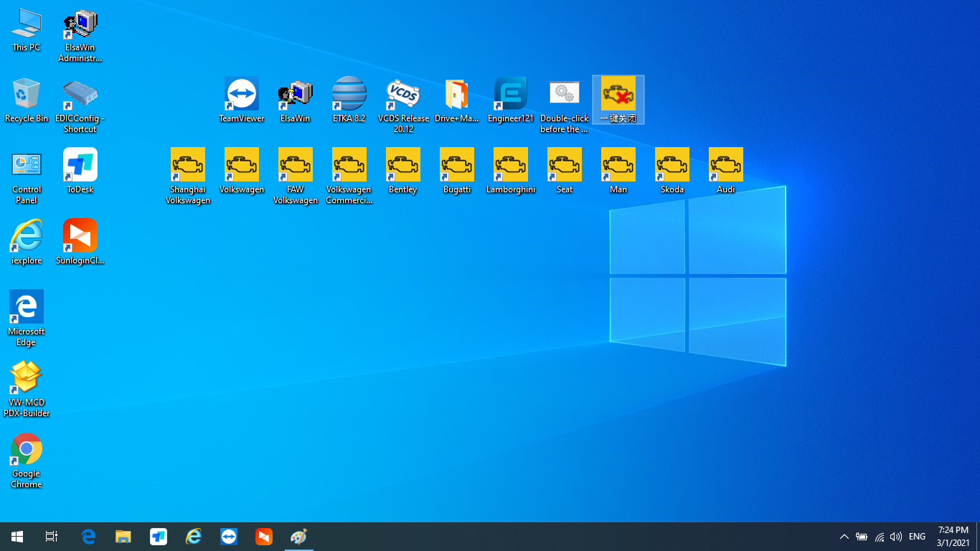980x551 pixels.
Task: Expand the hidden system tray icons
Action: pyautogui.click(x=844, y=537)
